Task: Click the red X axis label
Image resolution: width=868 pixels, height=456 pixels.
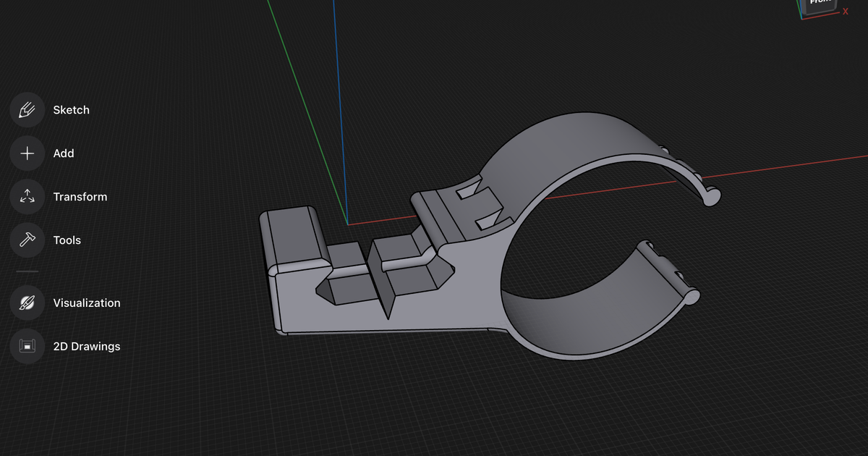Action: coord(845,12)
